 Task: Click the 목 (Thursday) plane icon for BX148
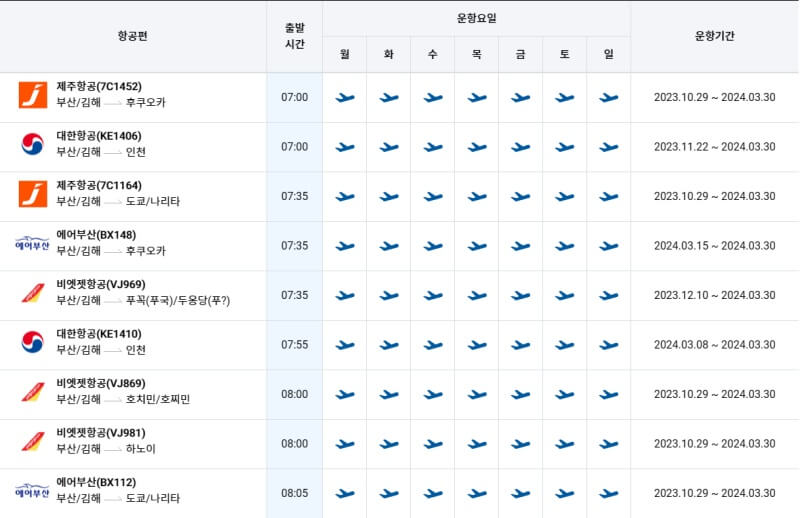pyautogui.click(x=477, y=246)
